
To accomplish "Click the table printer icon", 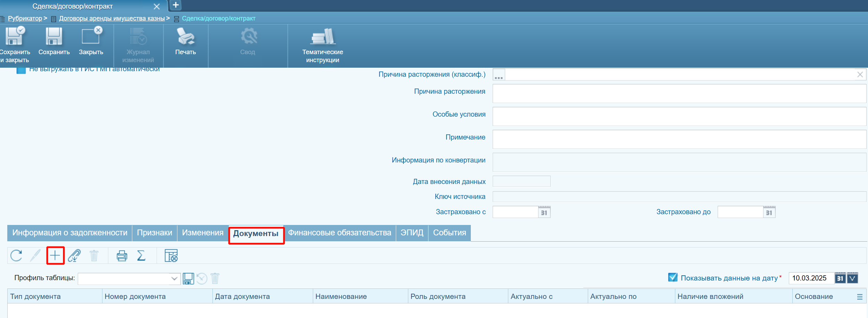I will coord(122,256).
